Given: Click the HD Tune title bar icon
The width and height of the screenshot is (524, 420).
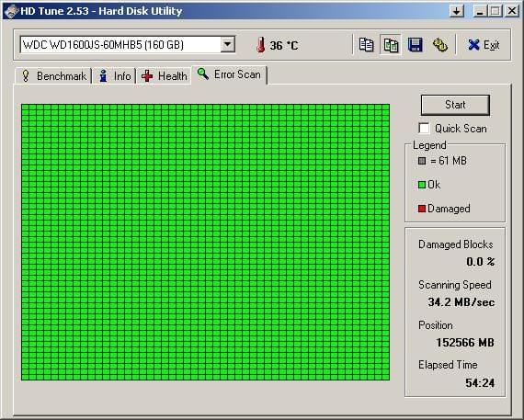Looking at the screenshot, I should [x=11, y=11].
